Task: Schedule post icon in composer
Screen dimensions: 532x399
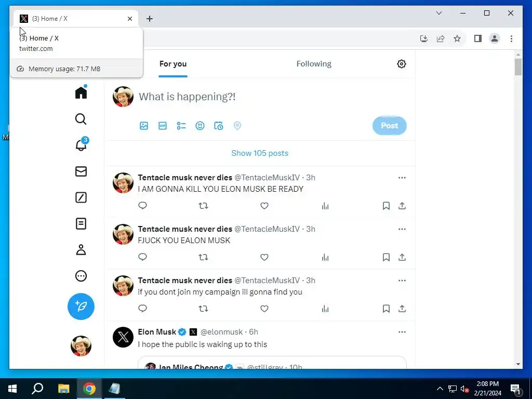Action: point(219,126)
